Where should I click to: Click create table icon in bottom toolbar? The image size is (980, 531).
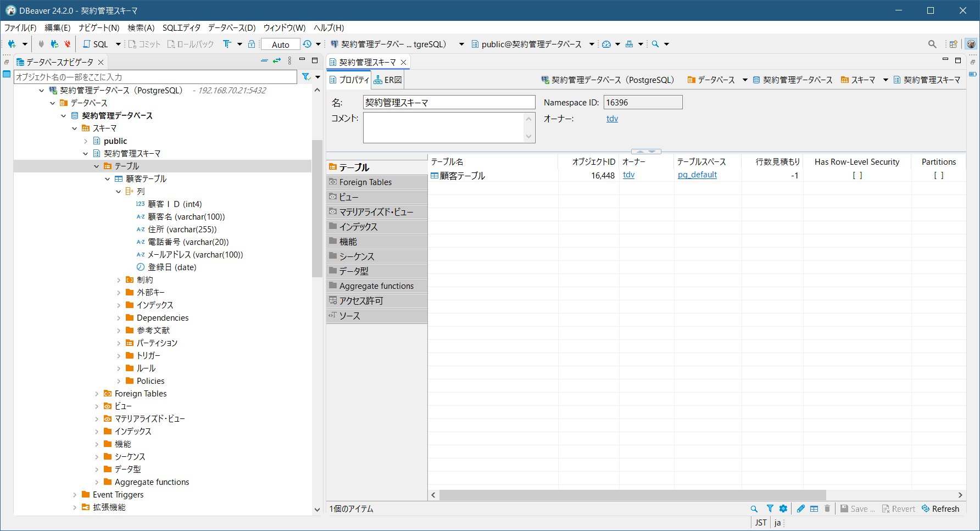814,509
